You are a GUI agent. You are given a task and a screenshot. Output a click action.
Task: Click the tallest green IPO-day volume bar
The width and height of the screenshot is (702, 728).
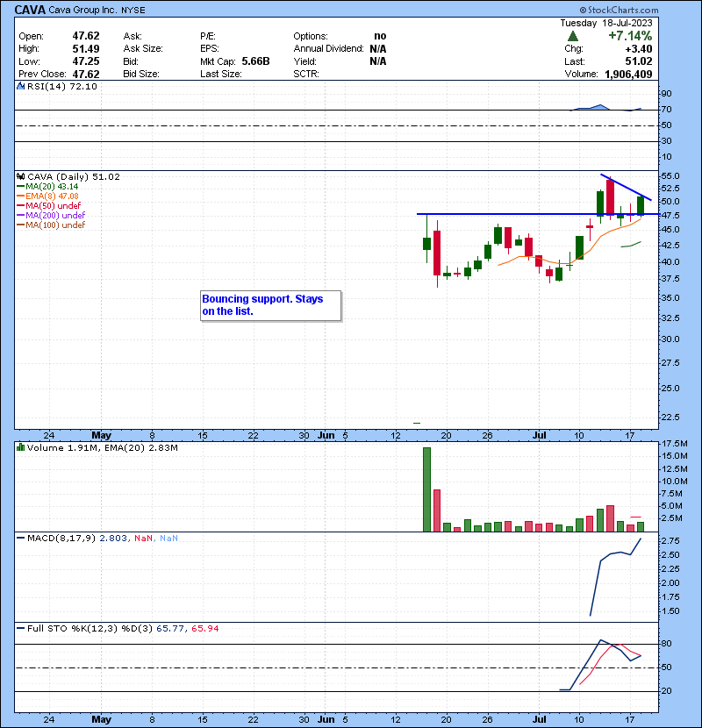point(426,489)
